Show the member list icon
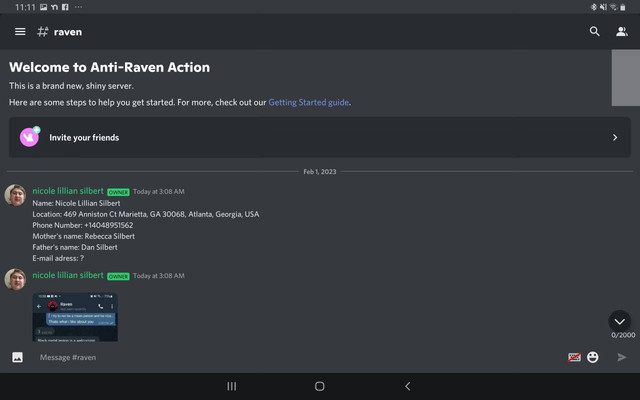Viewport: 640px width, 400px height. coord(622,31)
